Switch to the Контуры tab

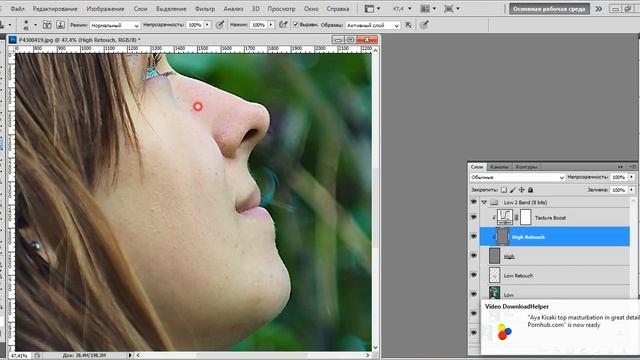coord(526,167)
